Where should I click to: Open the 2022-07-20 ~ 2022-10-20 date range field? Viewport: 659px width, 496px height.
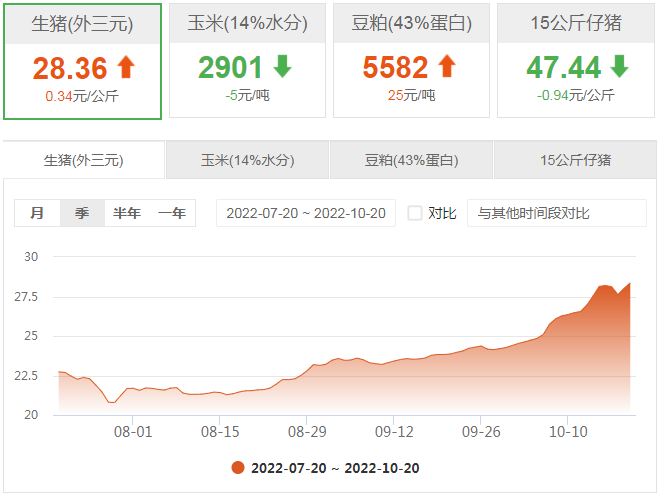tap(306, 213)
